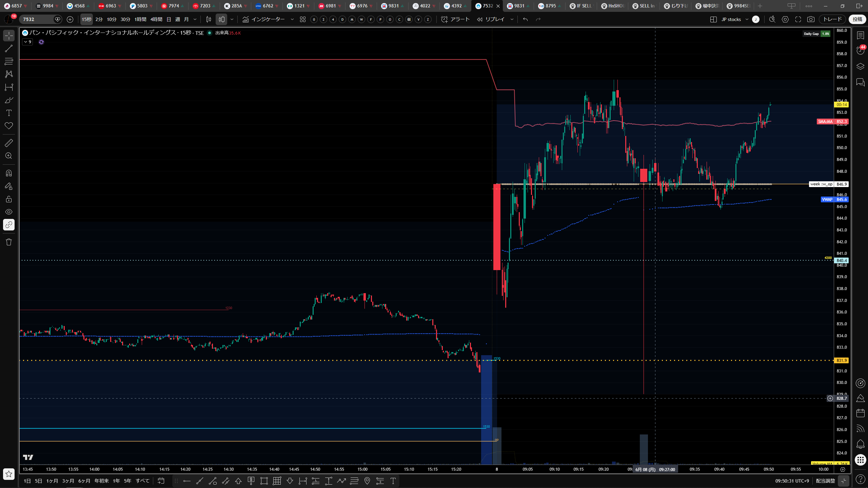The width and height of the screenshot is (868, 488).
Task: Select the 1時間 interval
Action: click(140, 19)
